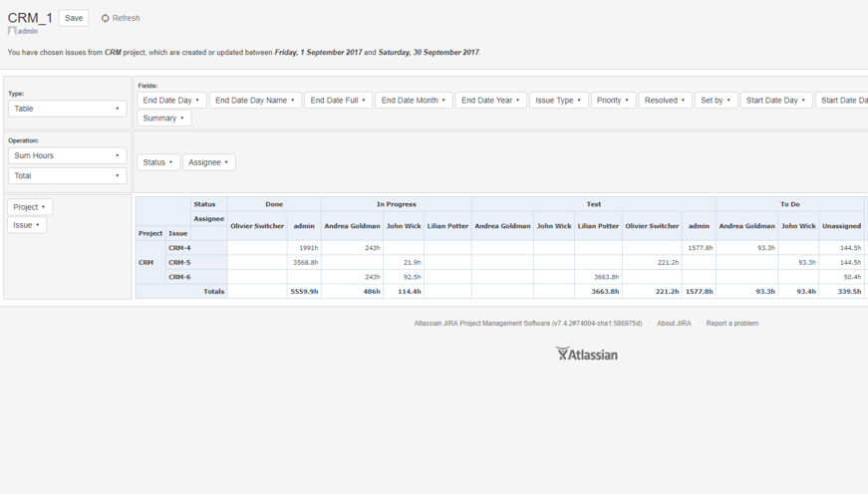This screenshot has width=868, height=494.
Task: Select the CRM-4 issue row header
Action: coord(196,248)
